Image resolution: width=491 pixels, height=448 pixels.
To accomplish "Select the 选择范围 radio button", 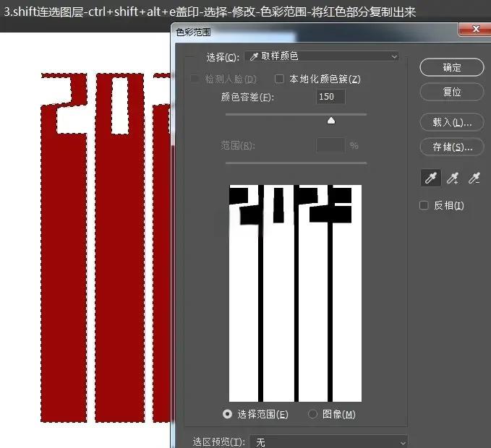I will click(227, 414).
